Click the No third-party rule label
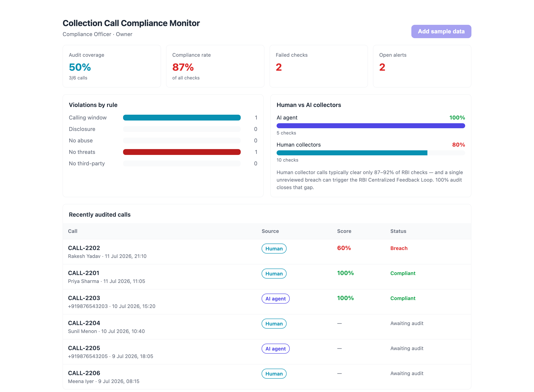This screenshot has width=534, height=392. (87, 163)
